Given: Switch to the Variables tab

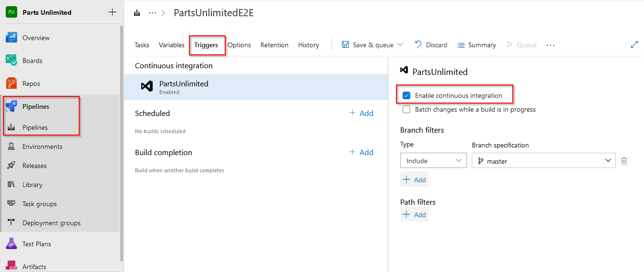Looking at the screenshot, I should (x=171, y=45).
